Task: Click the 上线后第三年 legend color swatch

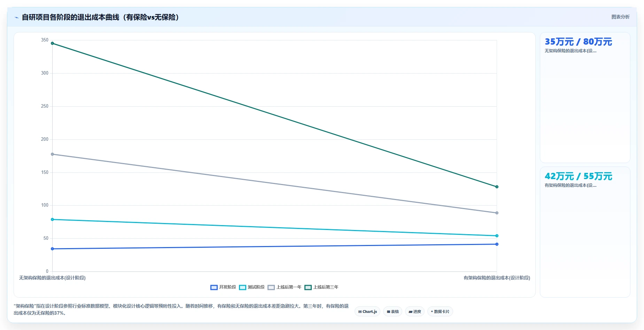Action: [308, 287]
